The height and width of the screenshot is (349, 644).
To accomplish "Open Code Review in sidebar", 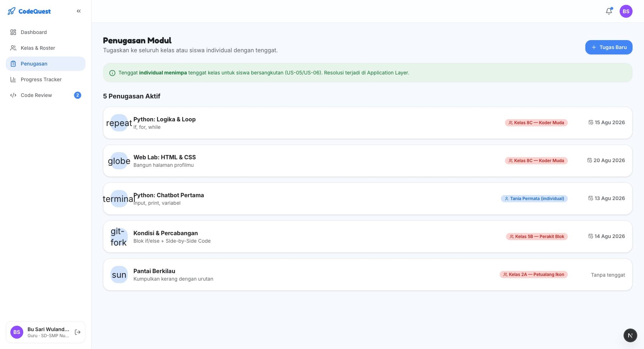I will click(45, 95).
